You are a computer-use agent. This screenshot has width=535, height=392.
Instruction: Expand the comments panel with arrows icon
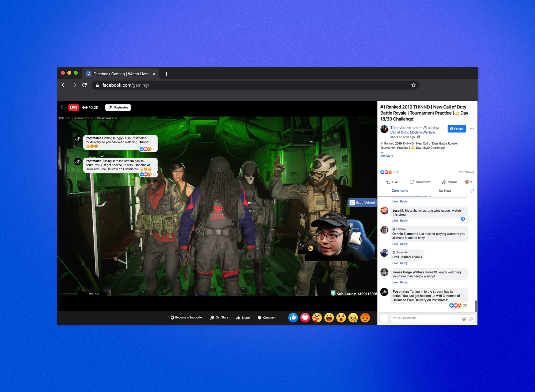(472, 191)
